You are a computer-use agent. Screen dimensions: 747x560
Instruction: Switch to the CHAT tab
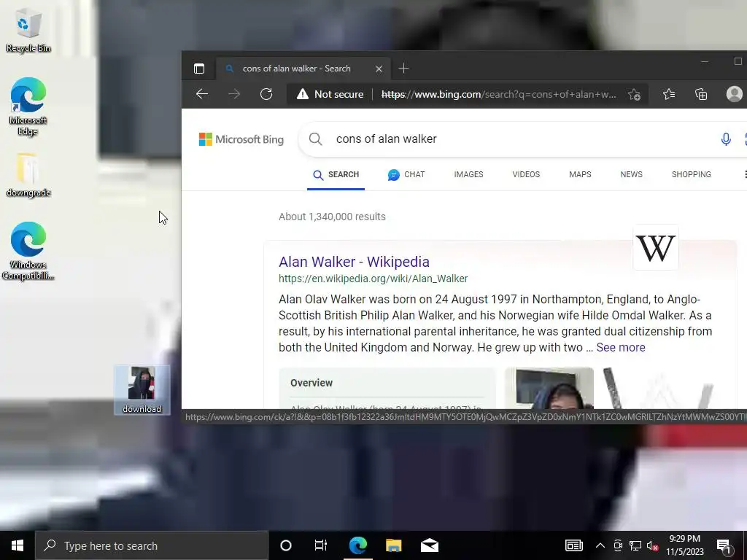click(406, 175)
